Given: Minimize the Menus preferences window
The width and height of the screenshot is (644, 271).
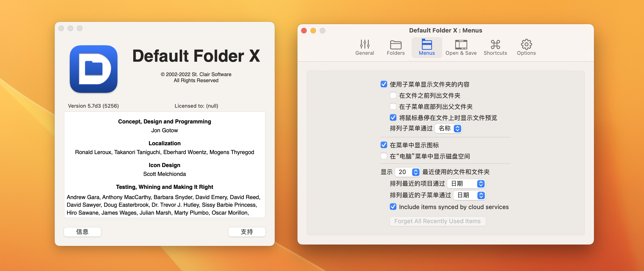Looking at the screenshot, I should 313,31.
